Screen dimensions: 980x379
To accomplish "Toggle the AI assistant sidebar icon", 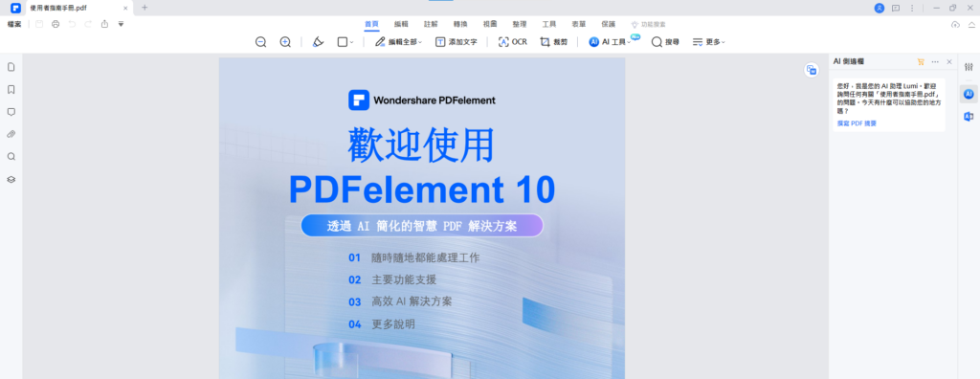I will (969, 94).
